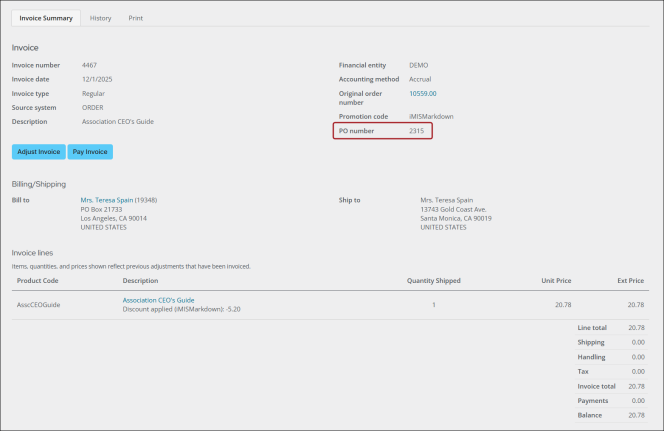Click the Unit Price column header
Image resolution: width=664 pixels, height=431 pixels.
pyautogui.click(x=556, y=281)
